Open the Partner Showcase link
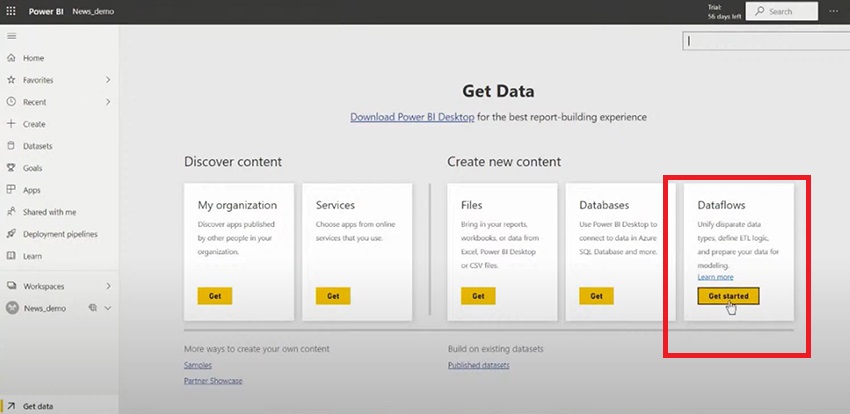This screenshot has height=414, width=850. pos(213,381)
